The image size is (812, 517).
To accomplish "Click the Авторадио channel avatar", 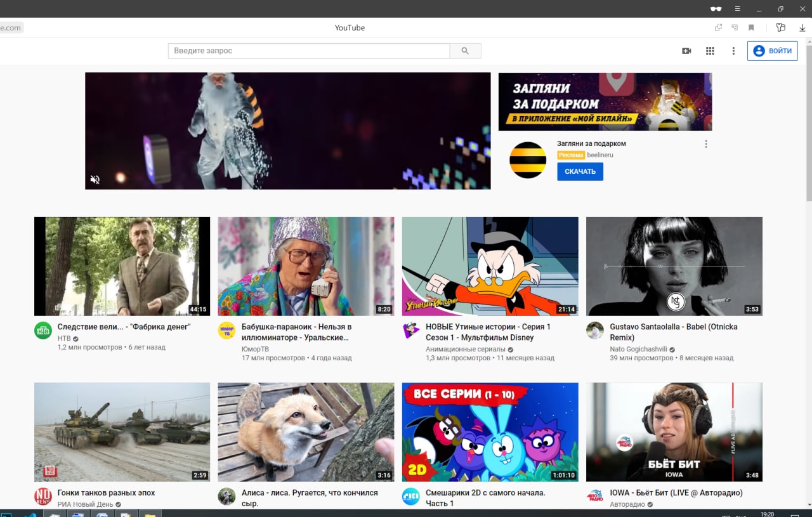I will (595, 496).
